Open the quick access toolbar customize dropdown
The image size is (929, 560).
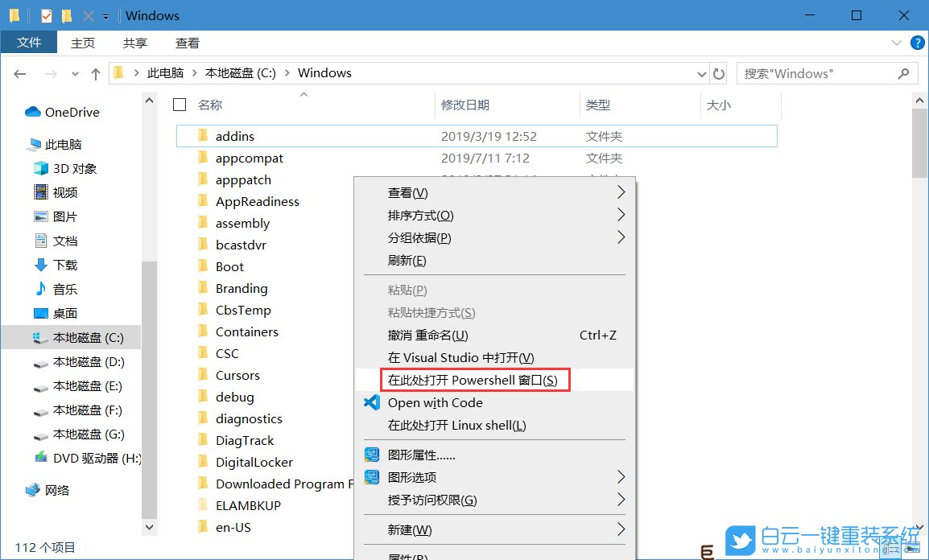point(105,14)
